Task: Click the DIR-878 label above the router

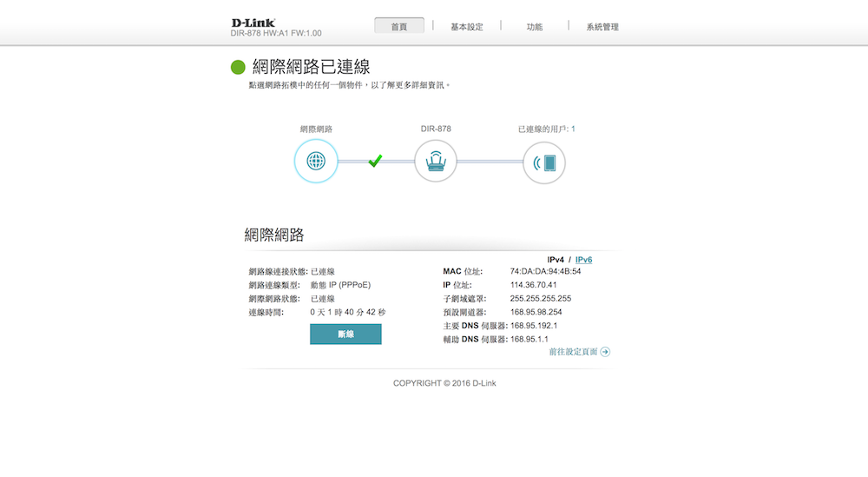Action: (x=436, y=129)
